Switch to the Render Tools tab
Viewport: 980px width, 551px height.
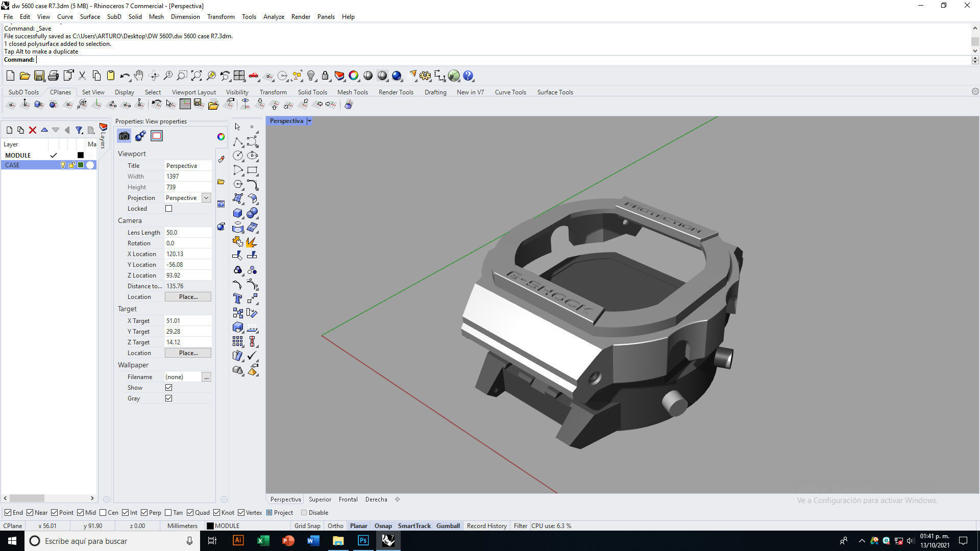396,92
